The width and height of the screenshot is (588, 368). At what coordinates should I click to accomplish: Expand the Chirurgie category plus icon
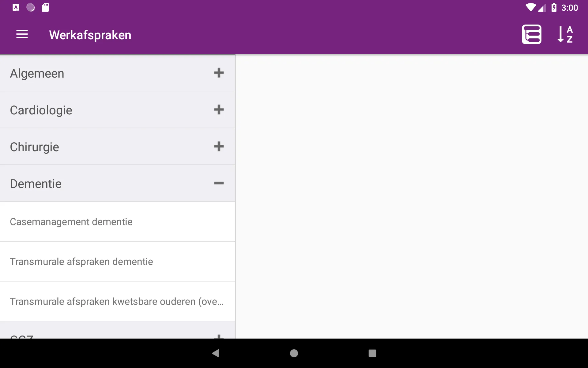click(219, 147)
